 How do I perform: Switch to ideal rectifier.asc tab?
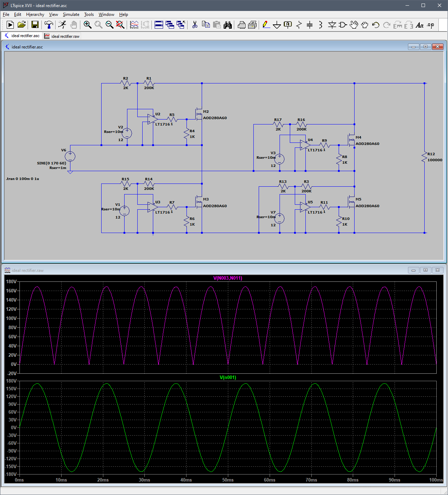tap(22, 36)
